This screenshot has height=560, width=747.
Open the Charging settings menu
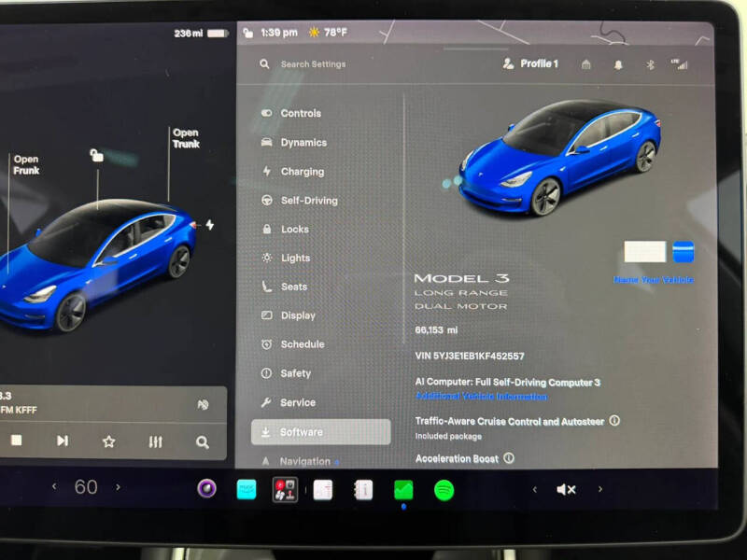point(293,172)
